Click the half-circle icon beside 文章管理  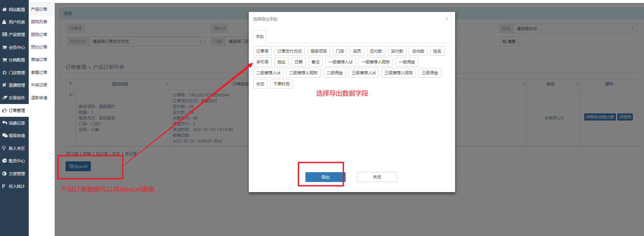4,174
